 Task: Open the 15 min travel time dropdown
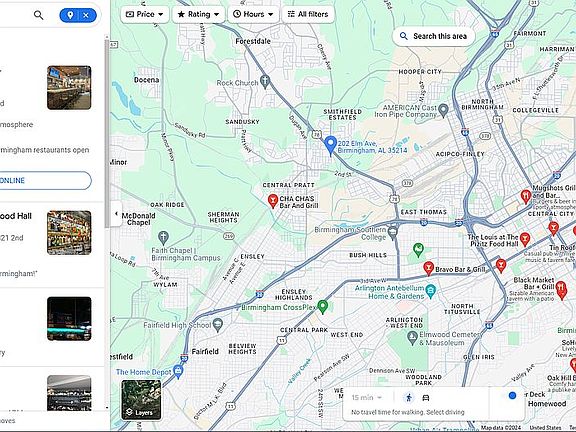[367, 398]
